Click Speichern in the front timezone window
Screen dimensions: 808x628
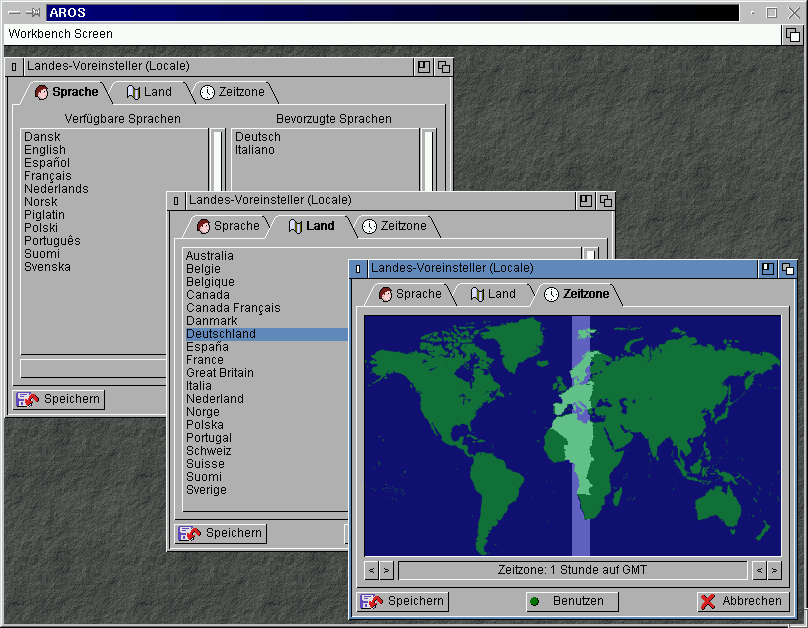pos(402,601)
